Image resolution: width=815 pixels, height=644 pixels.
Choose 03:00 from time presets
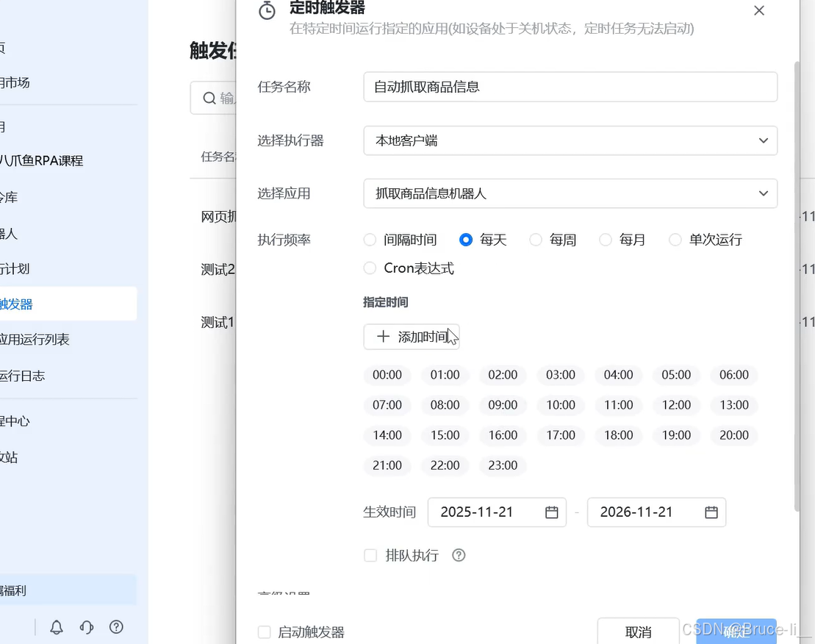(x=560, y=375)
